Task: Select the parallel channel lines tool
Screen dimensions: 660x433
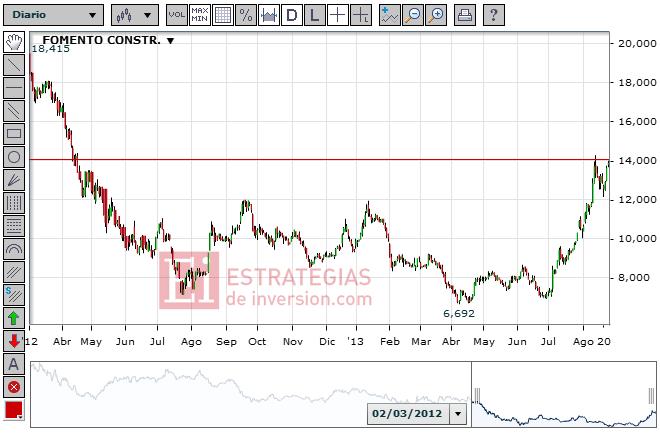Action: point(14,111)
